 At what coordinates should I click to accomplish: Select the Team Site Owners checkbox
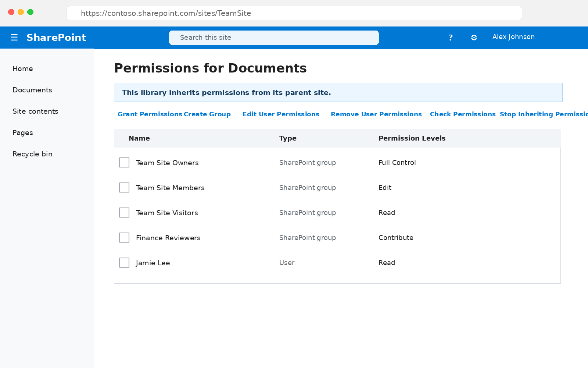124,162
